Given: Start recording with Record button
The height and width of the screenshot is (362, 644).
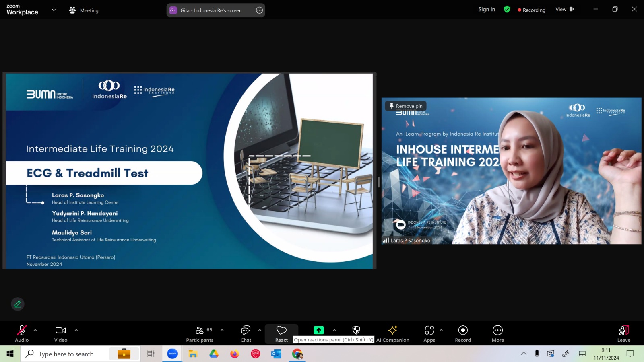Looking at the screenshot, I should point(463,334).
